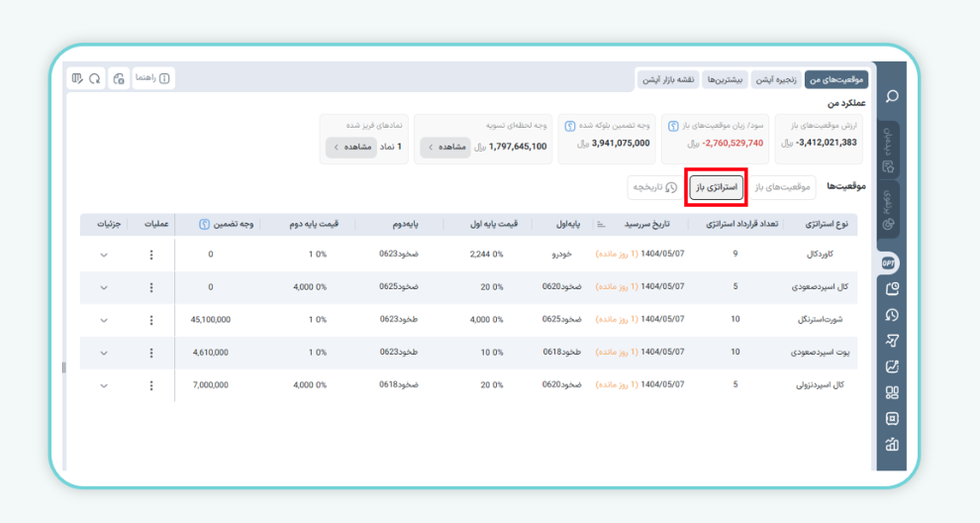
Task: Expand details chevron for کال اسپردصعودی row
Action: point(104,287)
